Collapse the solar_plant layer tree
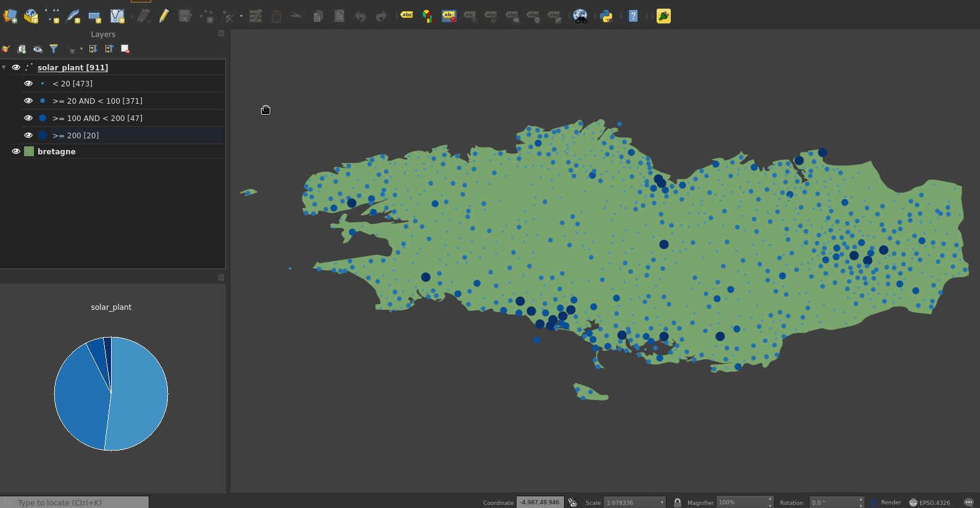This screenshot has width=980, height=508. [x=4, y=67]
